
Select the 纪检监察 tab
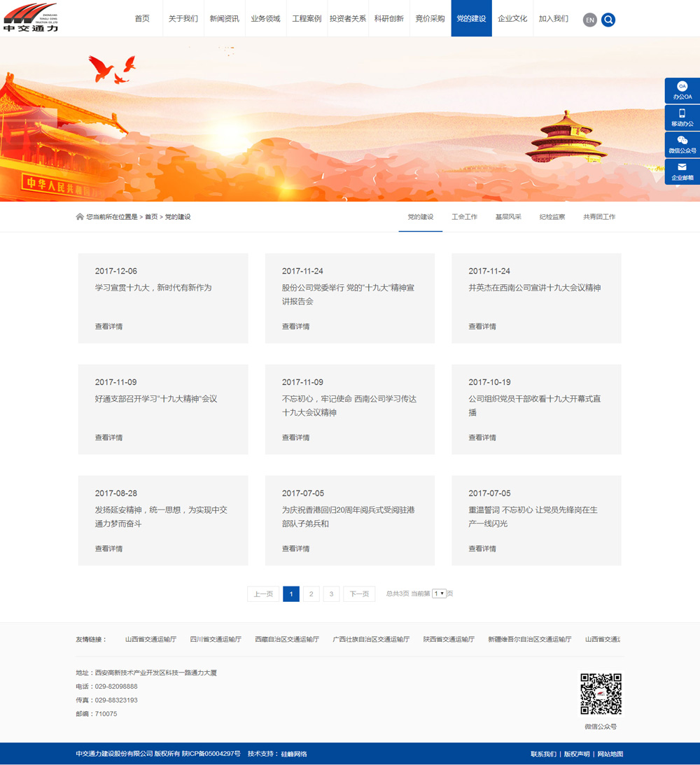[552, 217]
